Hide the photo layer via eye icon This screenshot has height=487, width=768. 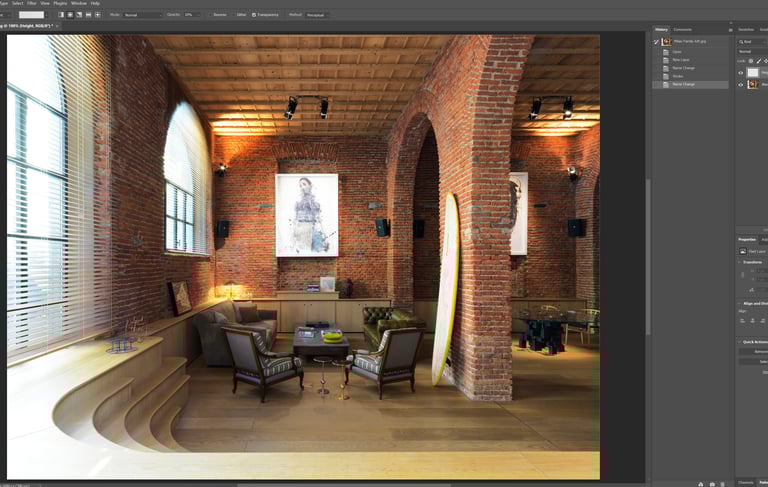(741, 85)
